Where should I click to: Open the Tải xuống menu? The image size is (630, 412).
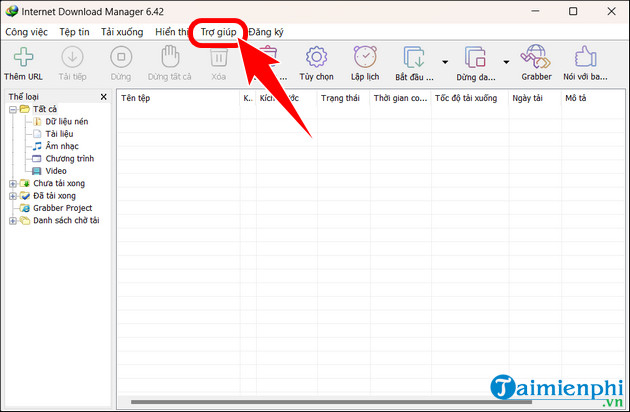pyautogui.click(x=122, y=32)
